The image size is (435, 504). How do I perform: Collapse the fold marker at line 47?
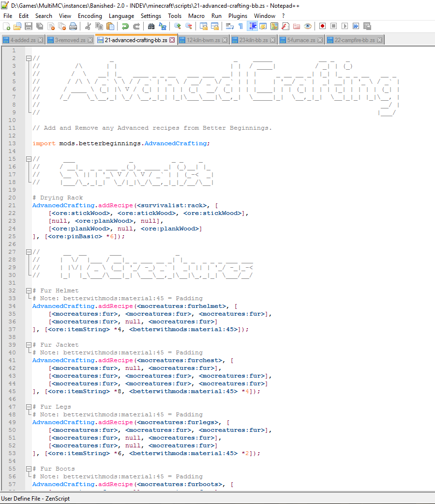pyautogui.click(x=28, y=407)
